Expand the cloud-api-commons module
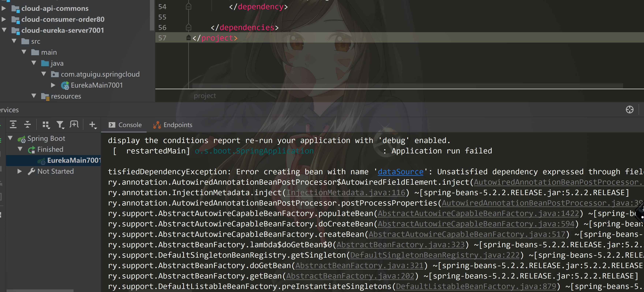 [4, 8]
